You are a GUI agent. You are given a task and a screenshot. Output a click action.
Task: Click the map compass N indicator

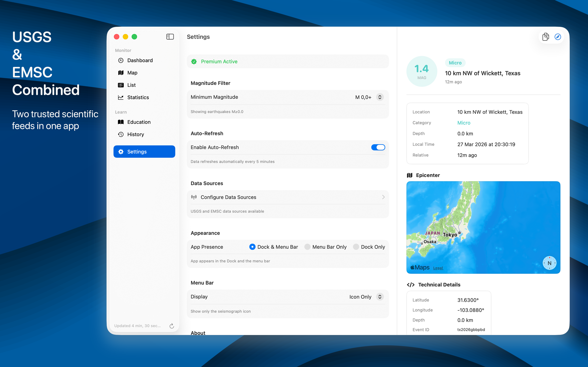[x=549, y=263]
